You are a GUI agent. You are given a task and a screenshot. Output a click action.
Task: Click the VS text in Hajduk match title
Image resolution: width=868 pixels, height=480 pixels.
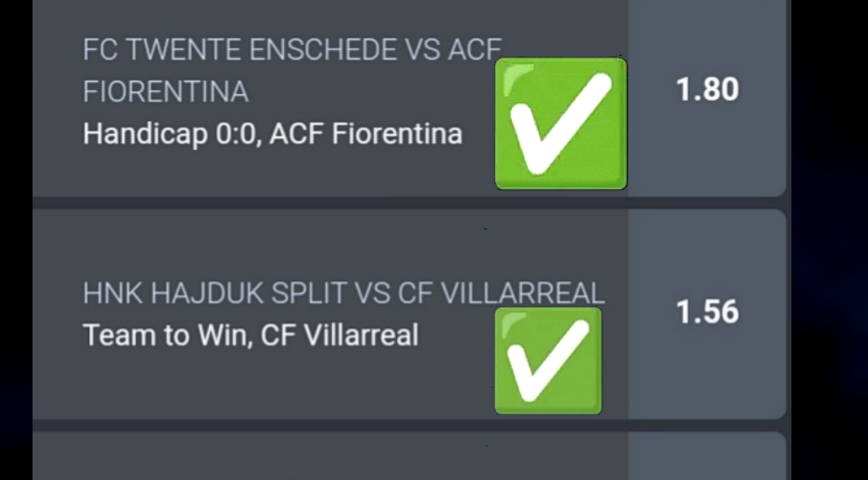click(372, 293)
